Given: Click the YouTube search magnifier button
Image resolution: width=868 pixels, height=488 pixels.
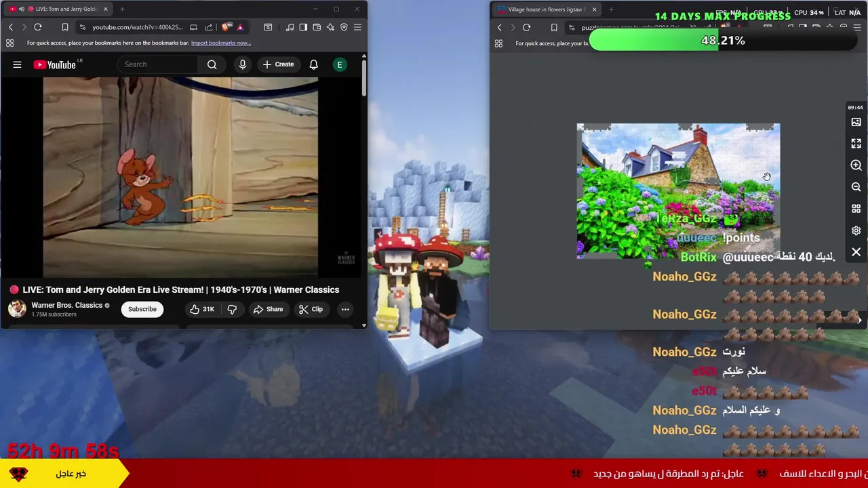Looking at the screenshot, I should (212, 64).
